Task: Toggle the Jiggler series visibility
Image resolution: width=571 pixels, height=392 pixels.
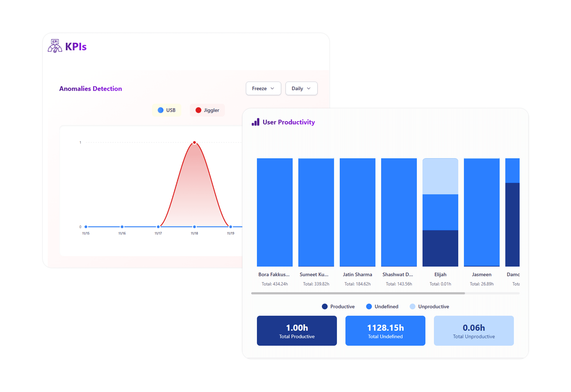Action: (207, 110)
